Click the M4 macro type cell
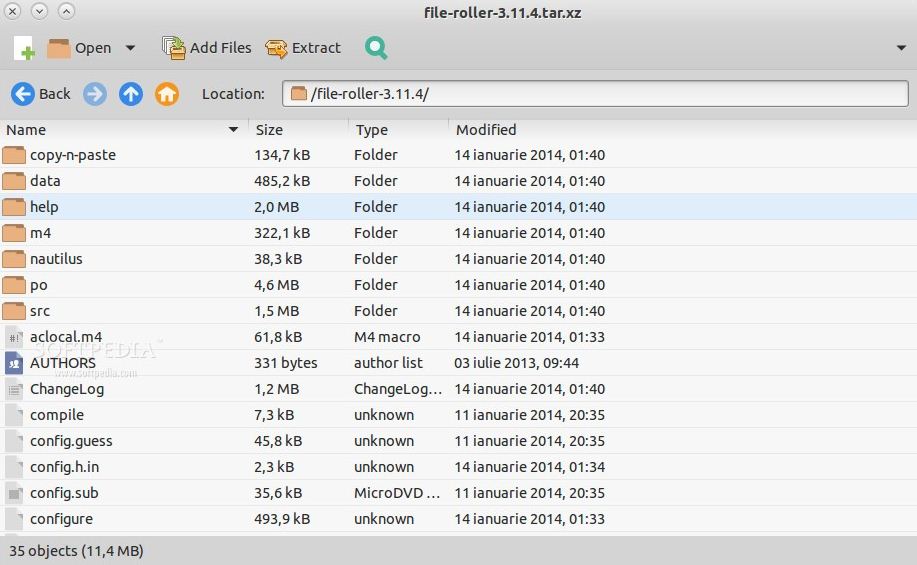Screen dimensions: 917x565 click(387, 337)
